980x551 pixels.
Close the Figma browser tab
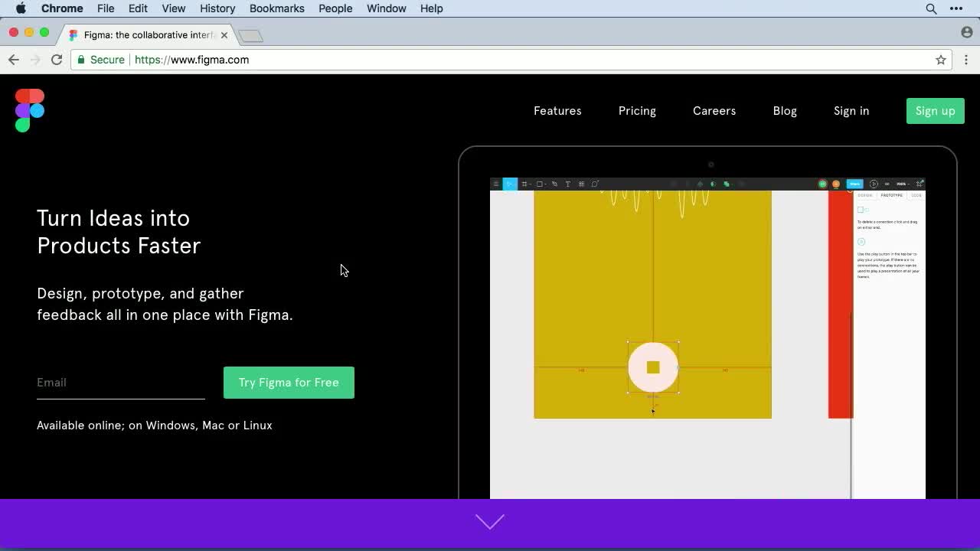click(x=224, y=35)
